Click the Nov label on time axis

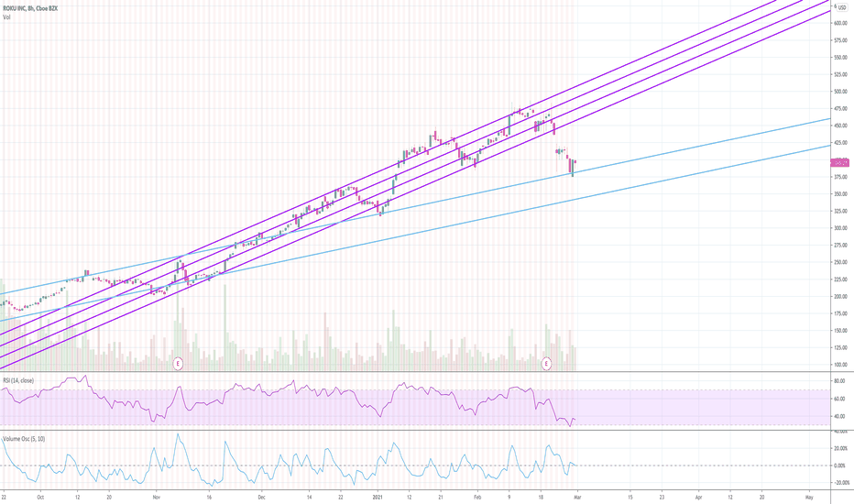click(157, 497)
